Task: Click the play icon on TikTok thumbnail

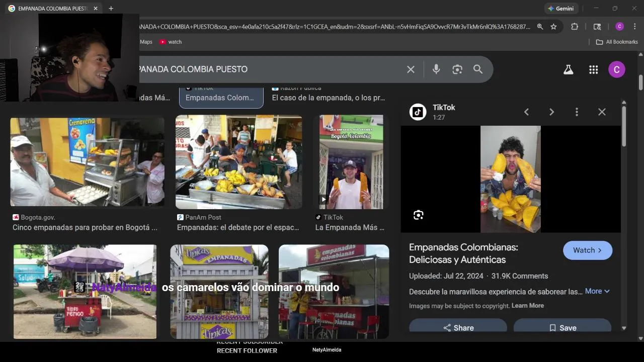Action: coord(324,200)
